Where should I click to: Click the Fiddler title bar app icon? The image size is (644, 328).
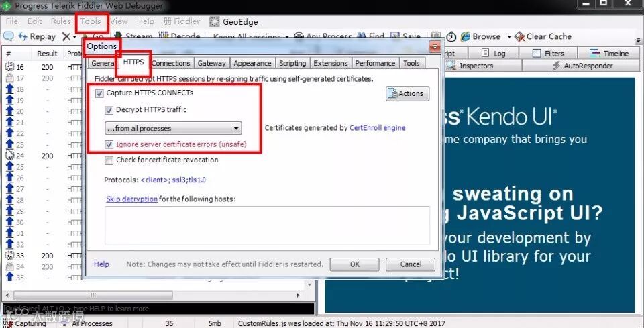pos(7,6)
